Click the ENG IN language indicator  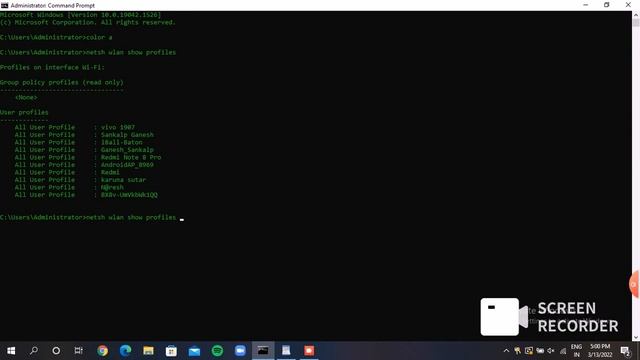click(x=576, y=351)
